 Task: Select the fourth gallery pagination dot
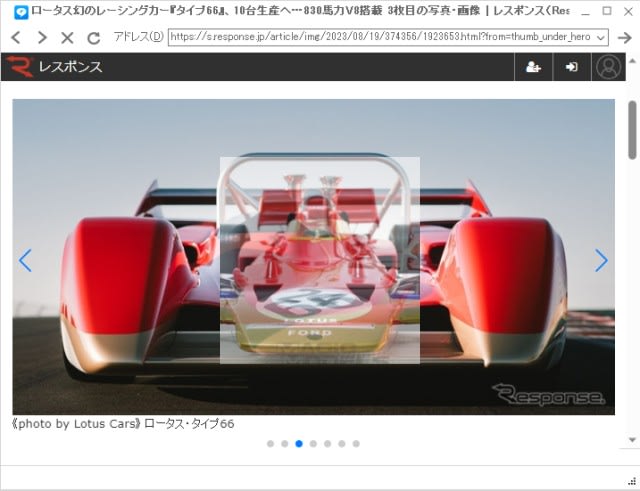[313, 444]
